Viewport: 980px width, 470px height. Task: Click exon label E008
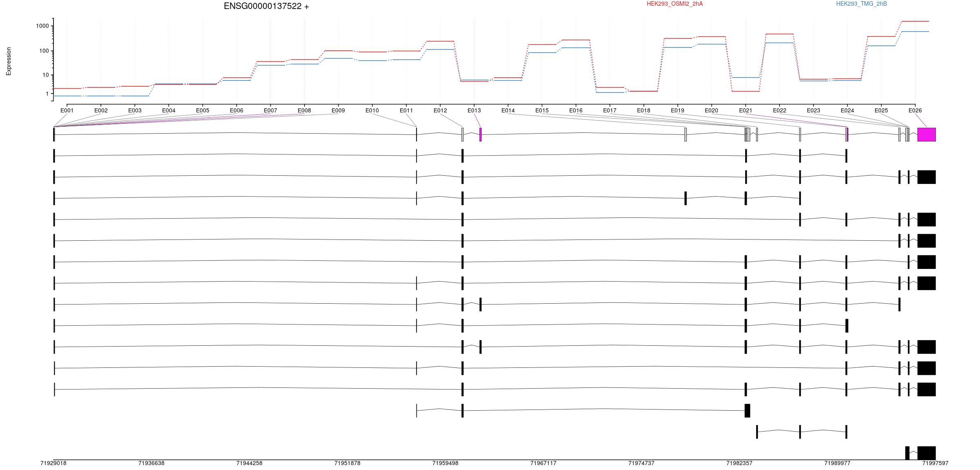304,110
